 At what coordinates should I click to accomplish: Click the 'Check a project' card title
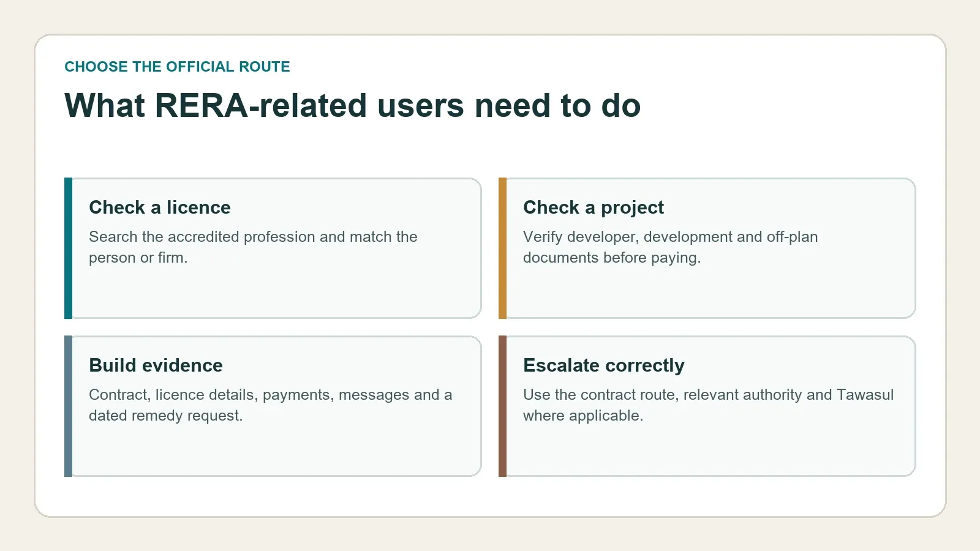point(594,208)
